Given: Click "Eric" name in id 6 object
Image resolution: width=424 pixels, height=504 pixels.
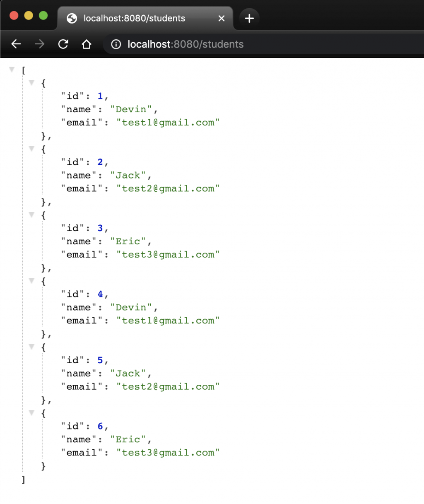Looking at the screenshot, I should pos(128,439).
